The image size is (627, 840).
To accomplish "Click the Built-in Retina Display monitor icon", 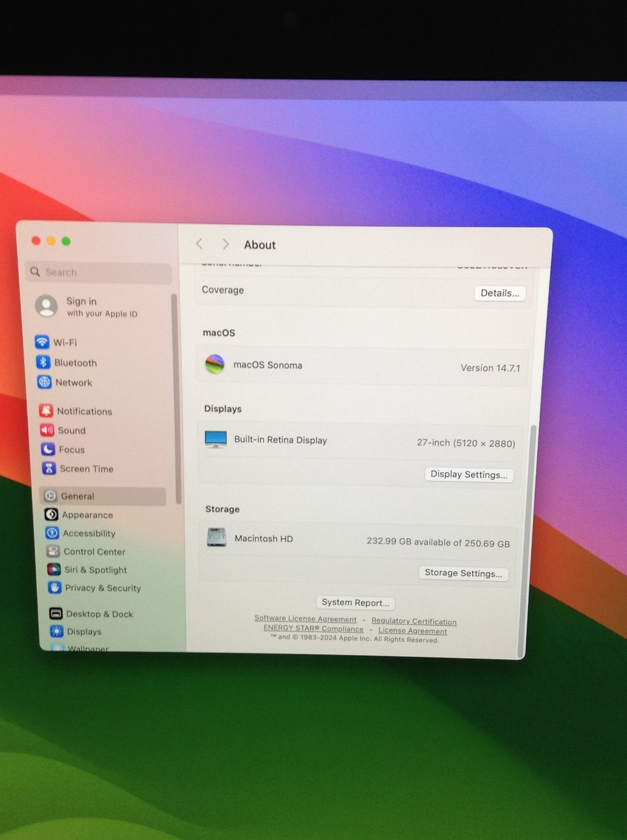I will (x=216, y=439).
